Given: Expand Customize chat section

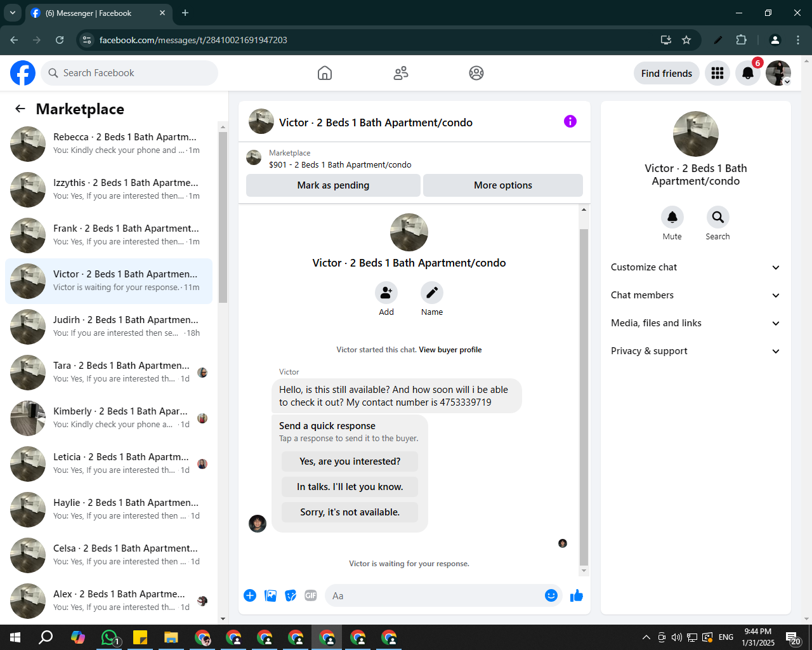Looking at the screenshot, I should click(696, 267).
